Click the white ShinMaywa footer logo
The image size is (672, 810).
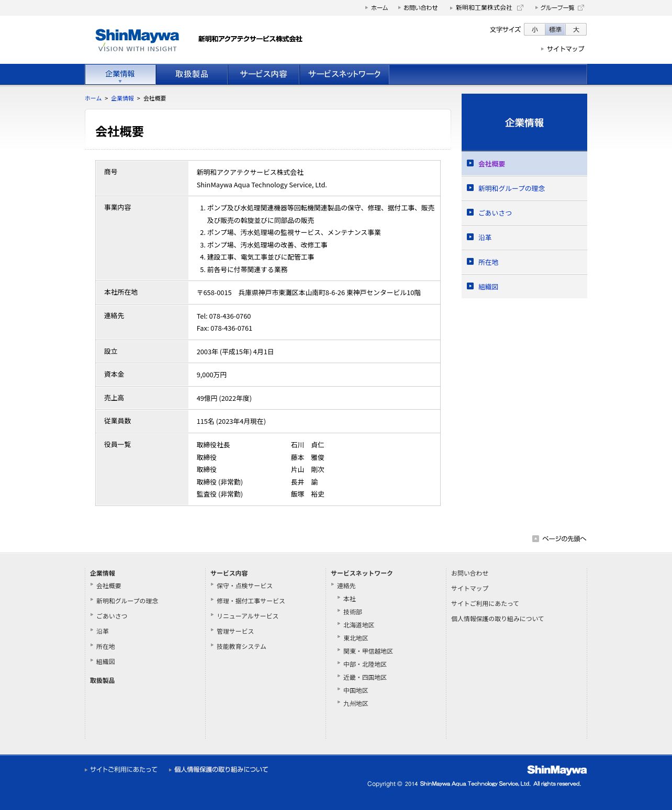point(557,770)
